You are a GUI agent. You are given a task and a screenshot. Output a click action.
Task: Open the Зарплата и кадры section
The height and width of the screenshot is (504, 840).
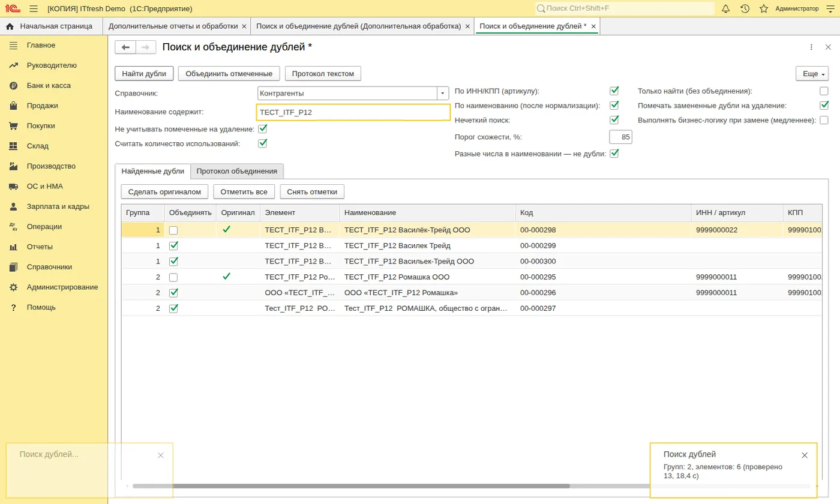tap(58, 206)
